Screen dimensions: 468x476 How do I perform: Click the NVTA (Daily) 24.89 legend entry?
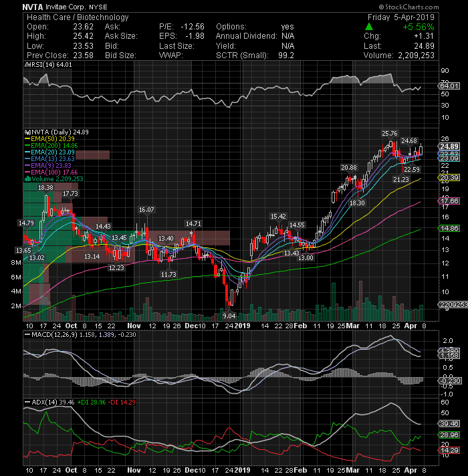click(x=57, y=132)
